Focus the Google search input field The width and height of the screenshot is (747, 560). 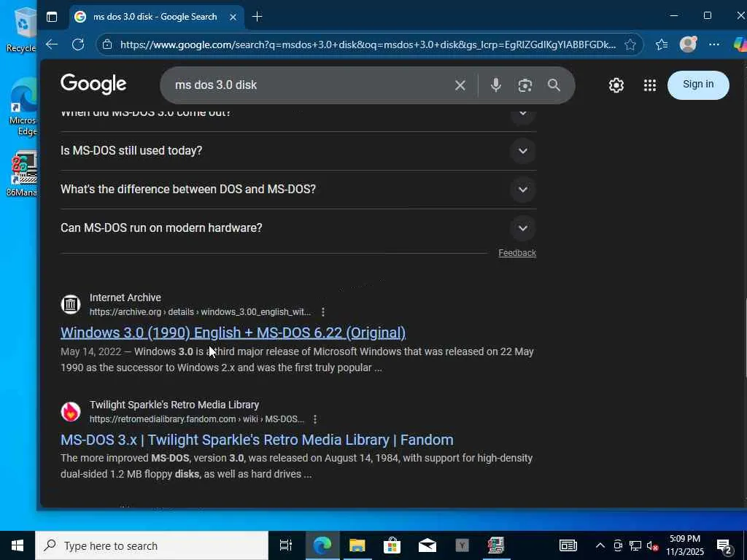(309, 85)
